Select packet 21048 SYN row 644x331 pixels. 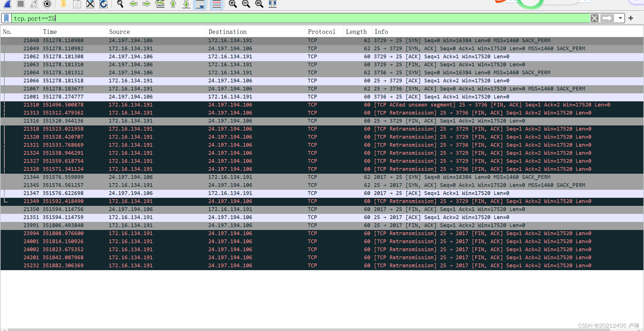tap(322, 40)
